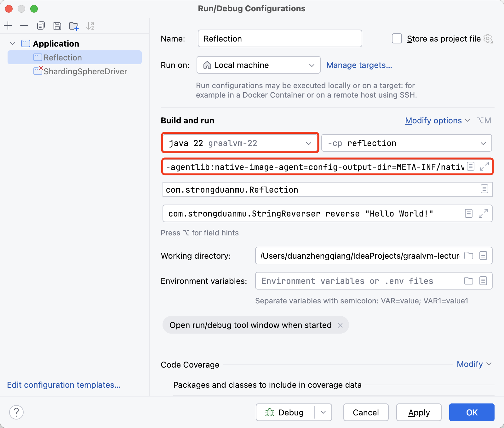Enable Store as project file checkbox

point(397,39)
